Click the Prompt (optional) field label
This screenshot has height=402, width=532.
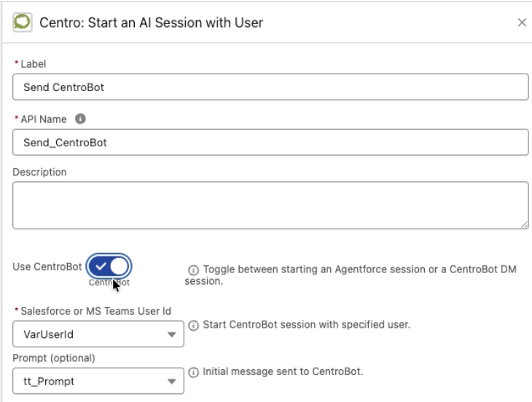(54, 358)
